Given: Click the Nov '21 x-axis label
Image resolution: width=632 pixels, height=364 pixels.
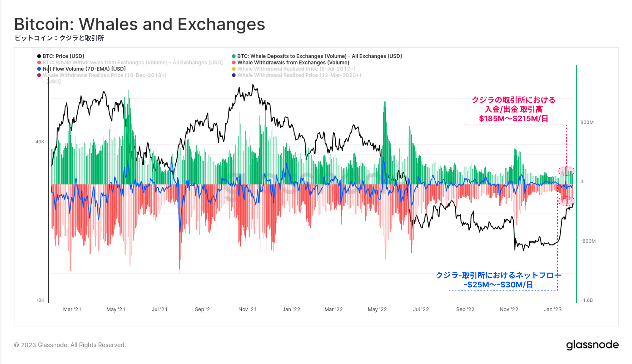Looking at the screenshot, I should (x=247, y=309).
